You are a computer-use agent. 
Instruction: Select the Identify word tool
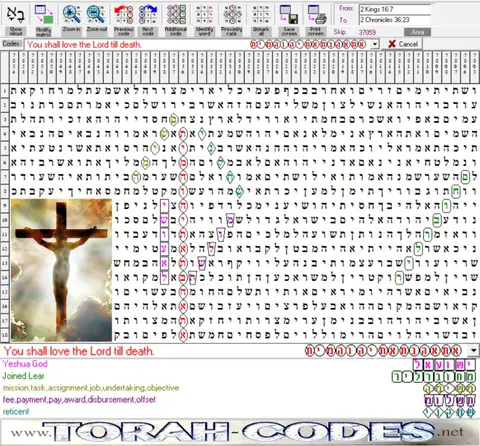(204, 15)
